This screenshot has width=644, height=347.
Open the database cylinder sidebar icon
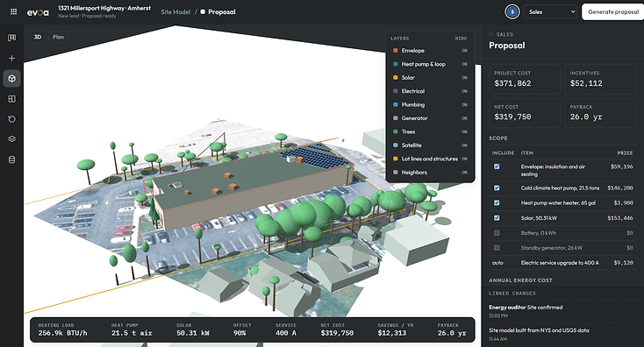pyautogui.click(x=12, y=159)
